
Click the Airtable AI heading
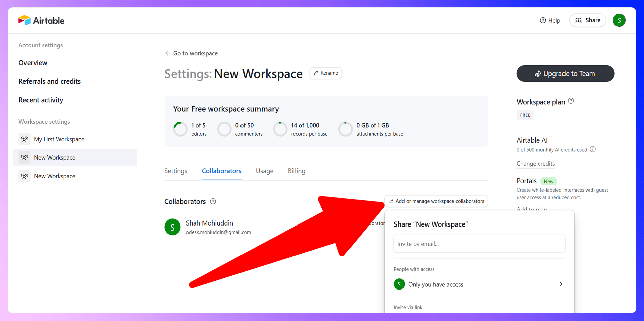(x=532, y=140)
